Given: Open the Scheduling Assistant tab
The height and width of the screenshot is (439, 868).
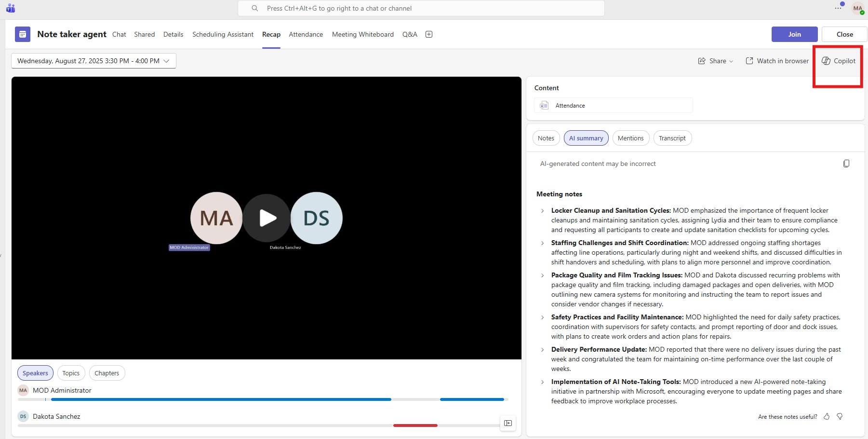Looking at the screenshot, I should (223, 34).
